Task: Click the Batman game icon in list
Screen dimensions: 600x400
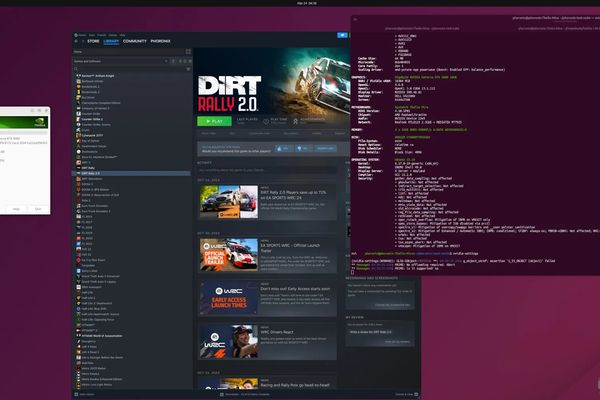Action: point(78,76)
